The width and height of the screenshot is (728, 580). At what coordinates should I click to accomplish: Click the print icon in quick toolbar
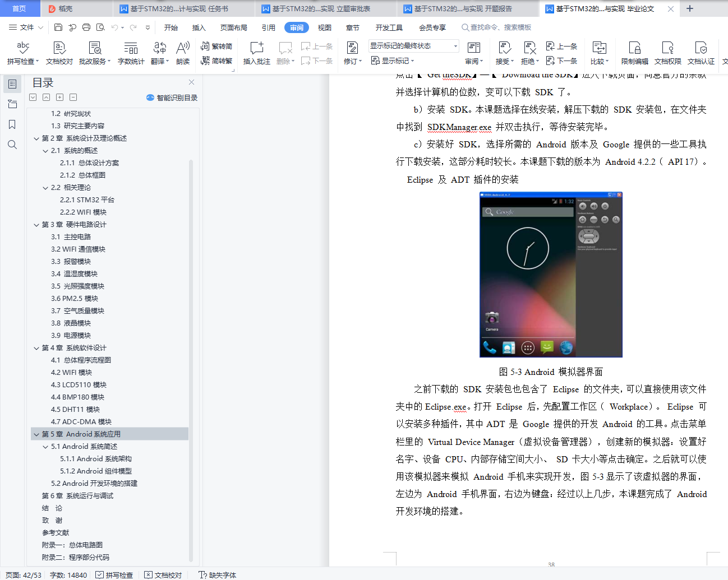tap(86, 27)
